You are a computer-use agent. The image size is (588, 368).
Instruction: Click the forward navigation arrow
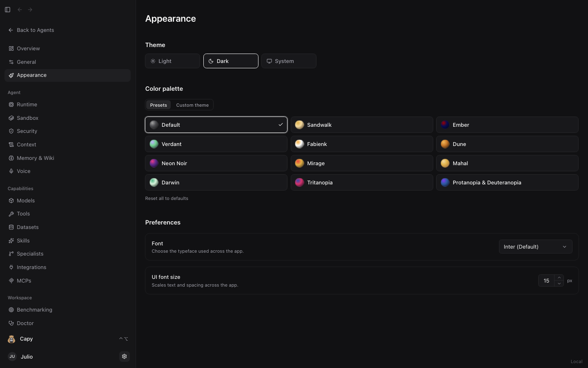tap(30, 9)
